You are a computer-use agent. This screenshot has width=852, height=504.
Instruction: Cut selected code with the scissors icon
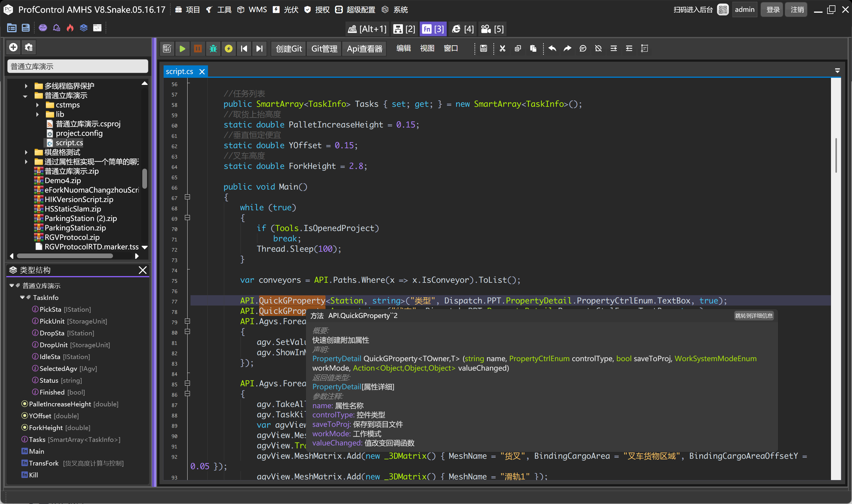[x=502, y=49]
